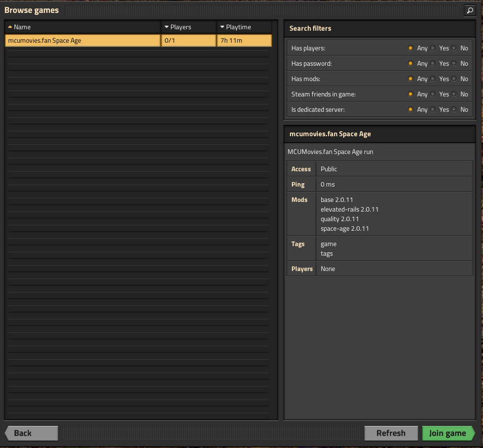Image resolution: width=483 pixels, height=448 pixels.
Task: Set Steam friends in game to Any
Action: tap(411, 94)
